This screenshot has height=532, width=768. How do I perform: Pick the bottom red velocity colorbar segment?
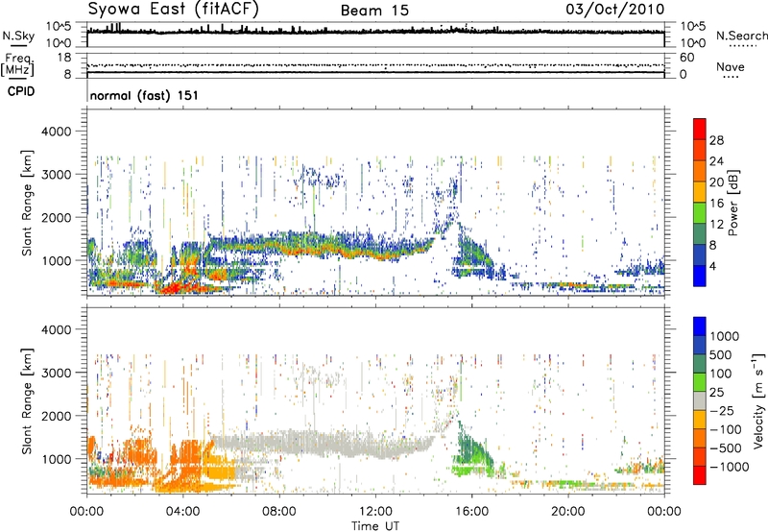(700, 475)
